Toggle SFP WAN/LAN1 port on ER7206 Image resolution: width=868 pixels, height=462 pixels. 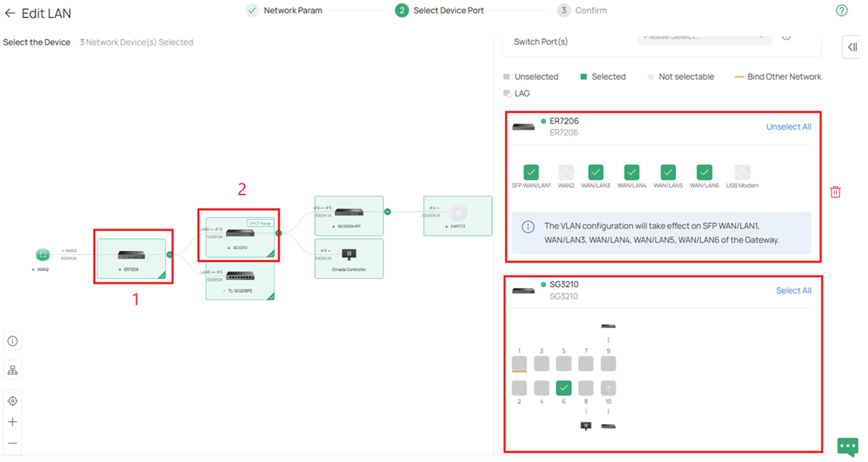pyautogui.click(x=531, y=172)
